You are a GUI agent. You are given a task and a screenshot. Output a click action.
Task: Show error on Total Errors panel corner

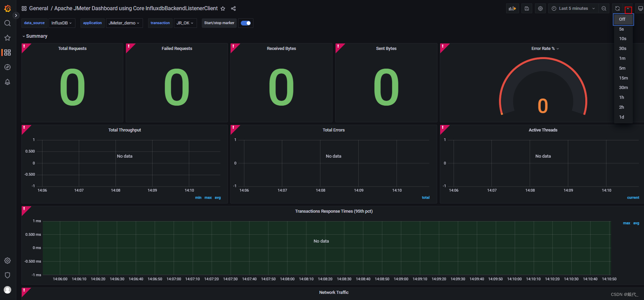pyautogui.click(x=234, y=128)
